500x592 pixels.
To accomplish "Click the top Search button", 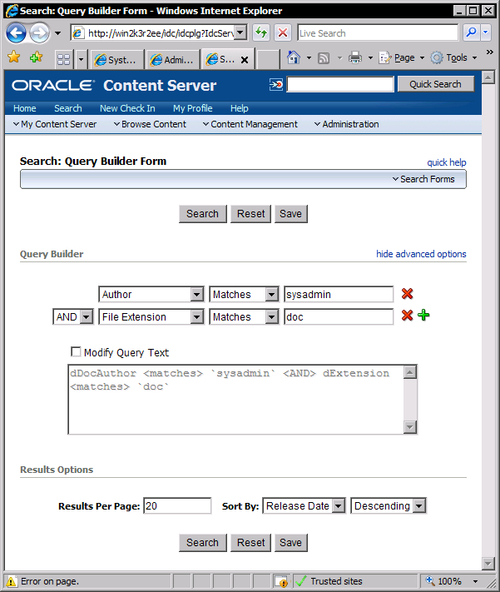I will [202, 214].
